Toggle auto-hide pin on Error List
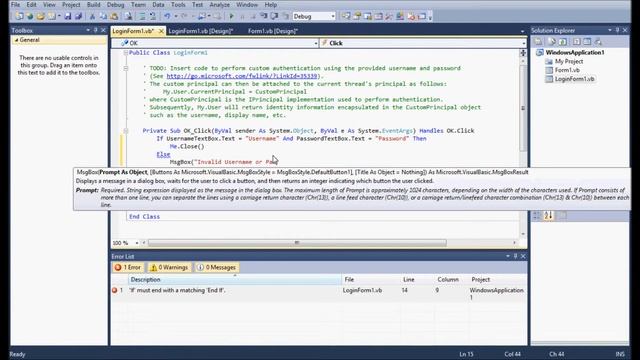Screen dimensions: 640x360 pyautogui.click(x=516, y=256)
